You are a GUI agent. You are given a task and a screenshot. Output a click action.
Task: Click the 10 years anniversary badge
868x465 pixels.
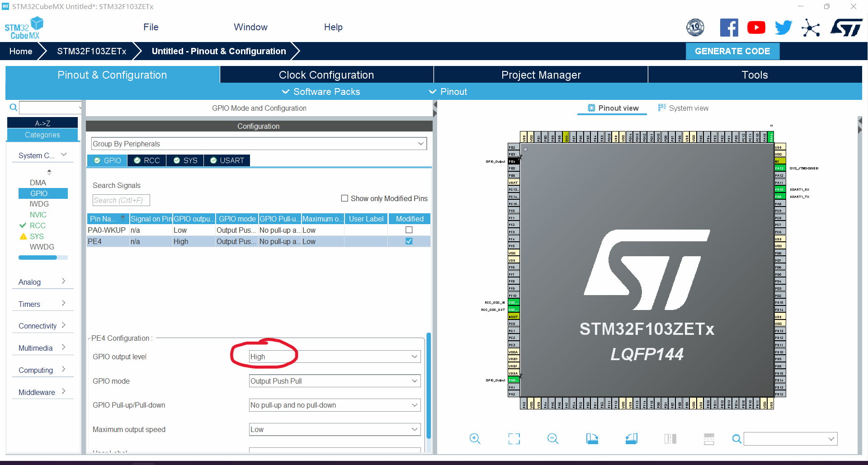click(695, 28)
